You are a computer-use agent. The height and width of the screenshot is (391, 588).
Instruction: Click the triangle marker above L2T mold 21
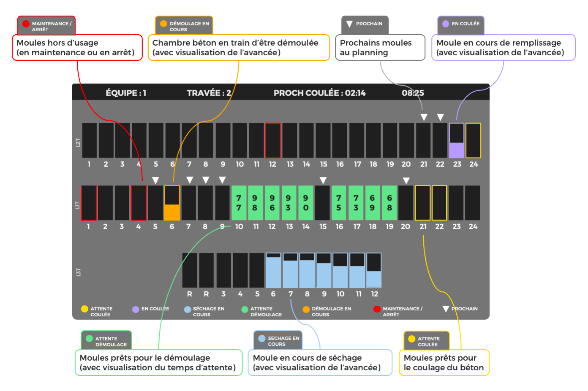point(424,117)
